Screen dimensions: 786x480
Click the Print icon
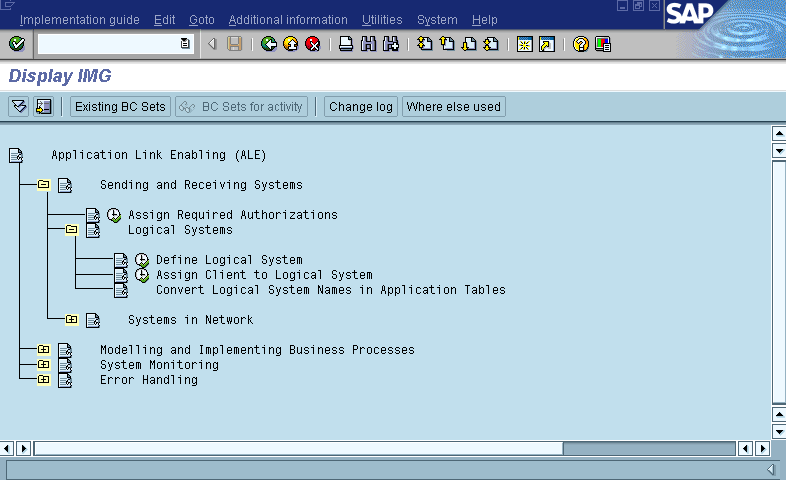coord(346,44)
